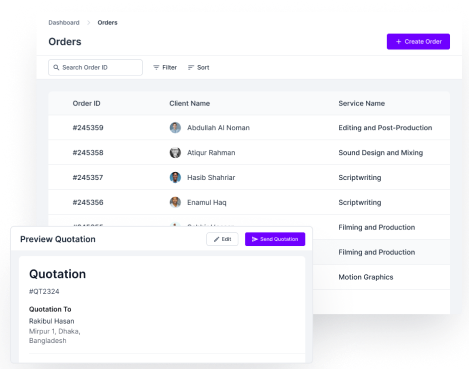Click the Create Order button
The image size is (469, 369).
pyautogui.click(x=418, y=42)
